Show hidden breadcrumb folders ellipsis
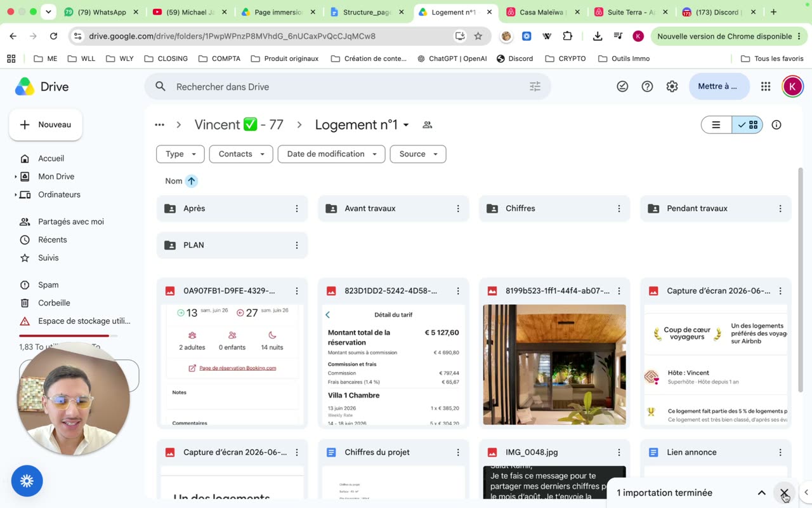The height and width of the screenshot is (508, 812). [x=159, y=125]
